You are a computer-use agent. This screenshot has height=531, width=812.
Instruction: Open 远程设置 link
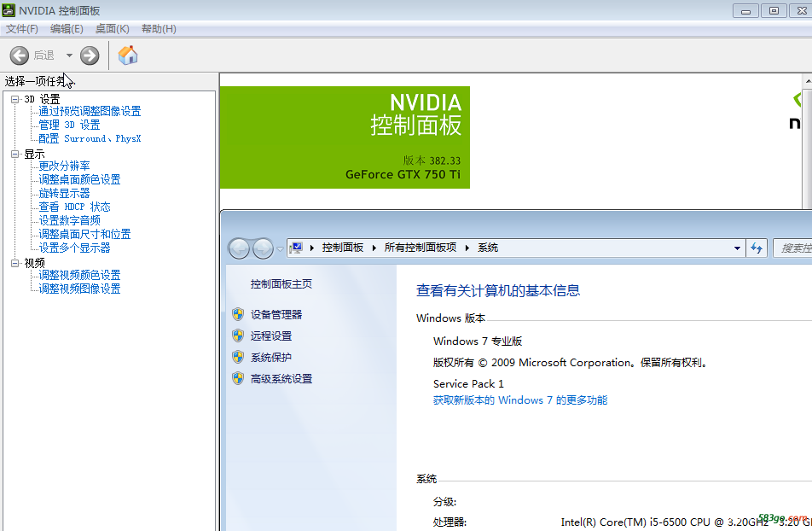pos(271,336)
